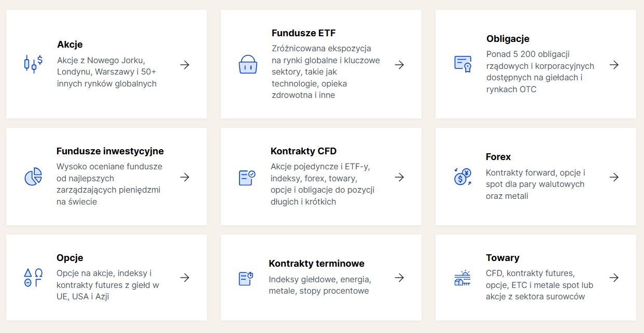Viewport: 644px width, 333px height.
Task: Click the candlestick chart icon for Akcje
Action: [x=33, y=64]
